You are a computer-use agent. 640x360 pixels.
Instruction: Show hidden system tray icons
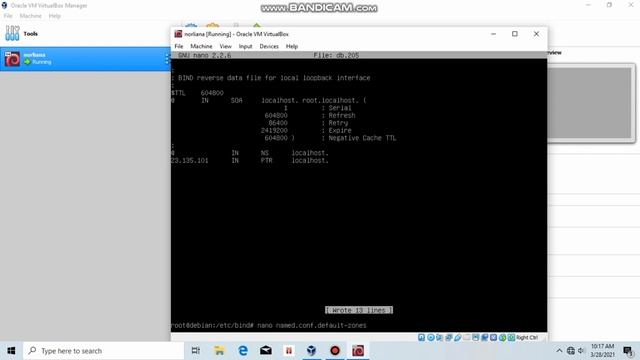559,351
